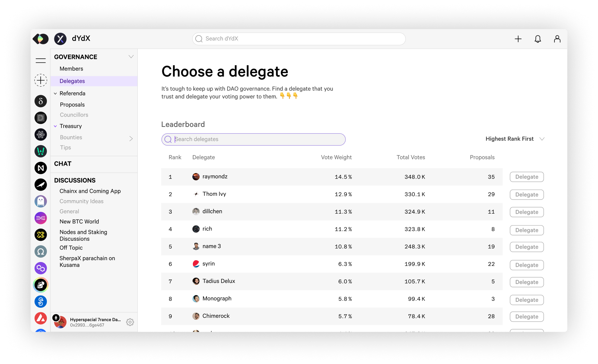Screen dimensions: 598x364
Task: Open the Members menu item
Action: pyautogui.click(x=71, y=69)
